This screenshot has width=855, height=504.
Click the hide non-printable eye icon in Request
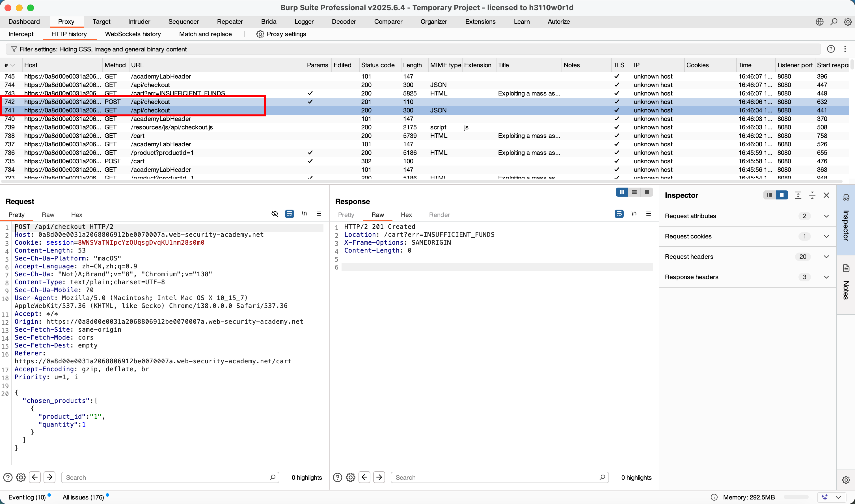click(275, 214)
